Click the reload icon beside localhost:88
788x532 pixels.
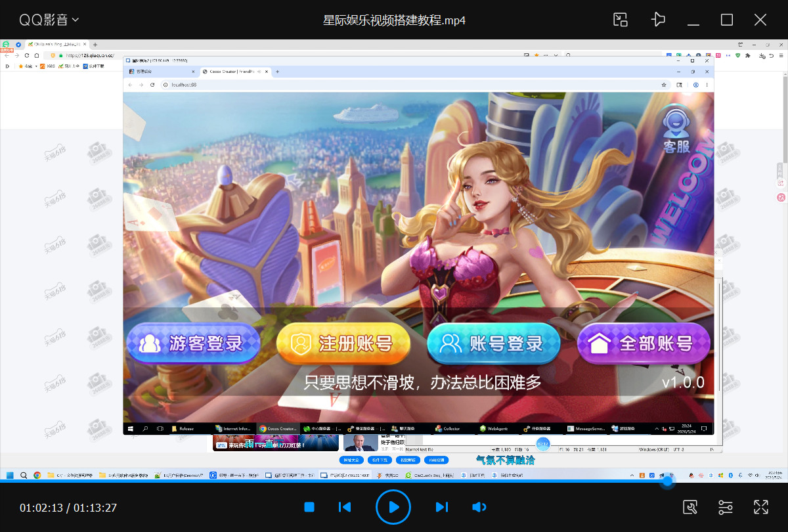pos(152,85)
